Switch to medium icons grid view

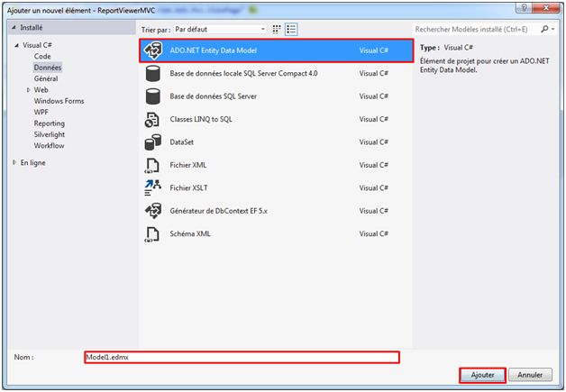(277, 30)
